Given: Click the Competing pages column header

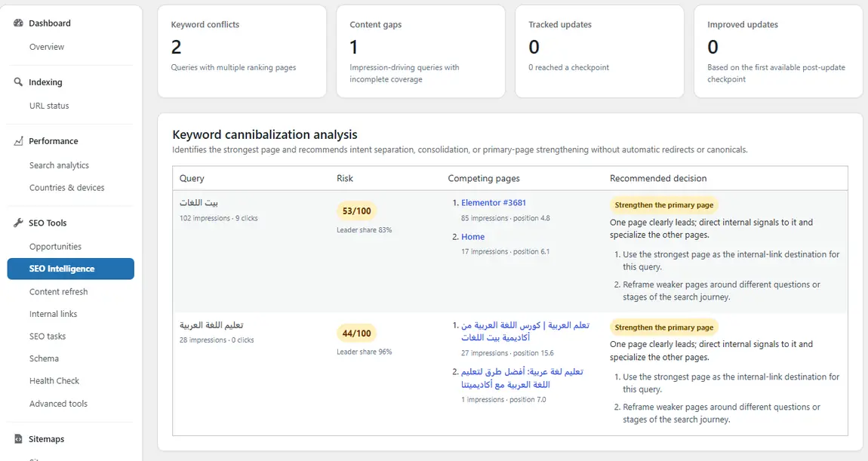Looking at the screenshot, I should (484, 178).
